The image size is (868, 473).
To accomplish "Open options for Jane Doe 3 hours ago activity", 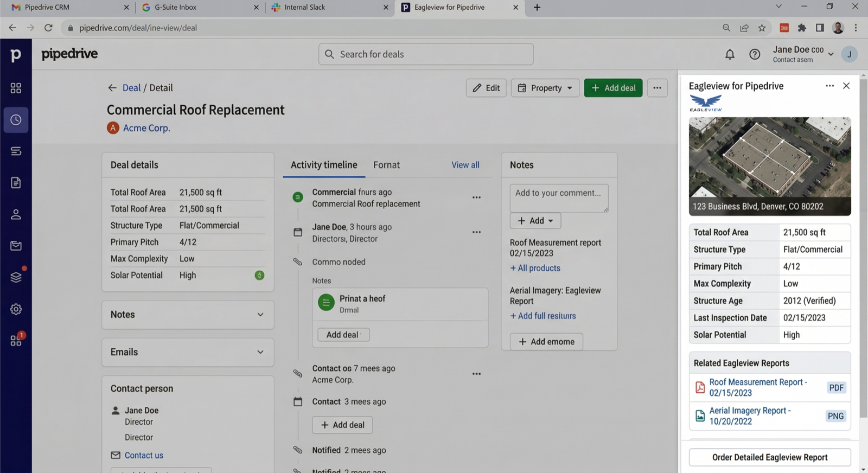I will pyautogui.click(x=476, y=232).
